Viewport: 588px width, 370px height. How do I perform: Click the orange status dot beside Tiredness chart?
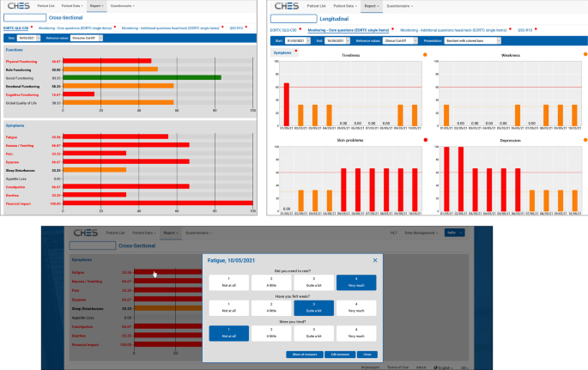(425, 55)
